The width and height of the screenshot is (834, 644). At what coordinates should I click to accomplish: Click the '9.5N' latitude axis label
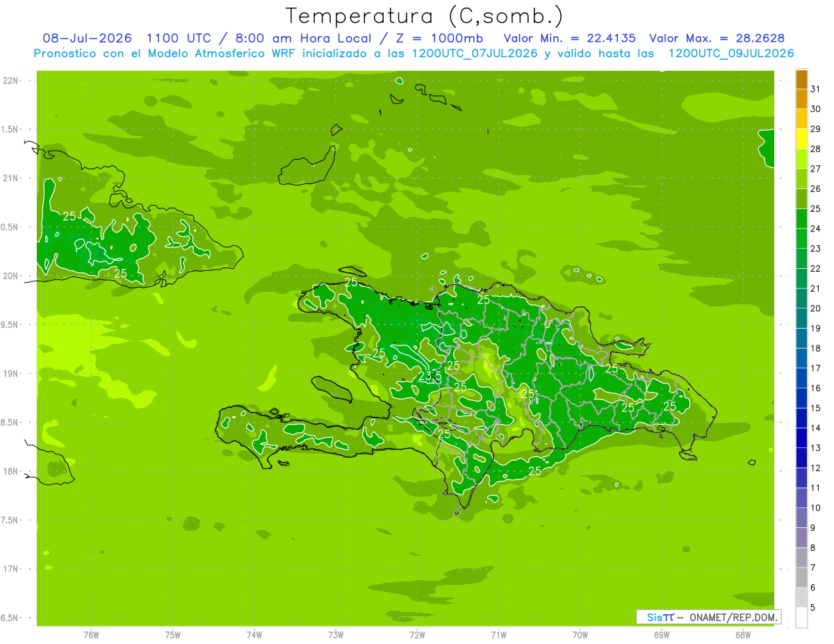[x=10, y=324]
